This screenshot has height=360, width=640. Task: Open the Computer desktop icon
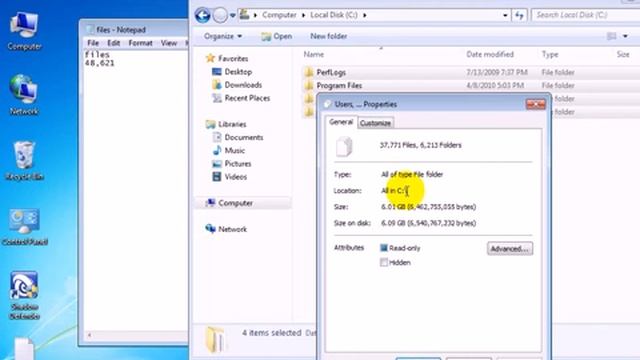[24, 31]
